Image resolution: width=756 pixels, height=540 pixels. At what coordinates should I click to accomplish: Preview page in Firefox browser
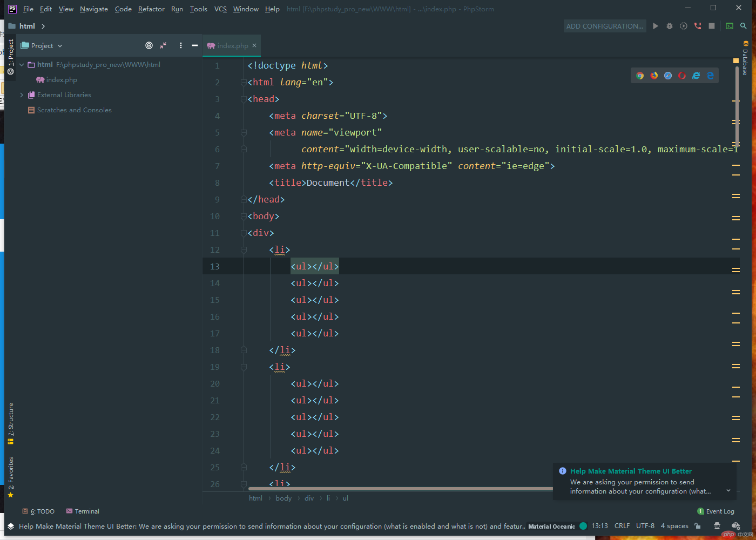654,76
